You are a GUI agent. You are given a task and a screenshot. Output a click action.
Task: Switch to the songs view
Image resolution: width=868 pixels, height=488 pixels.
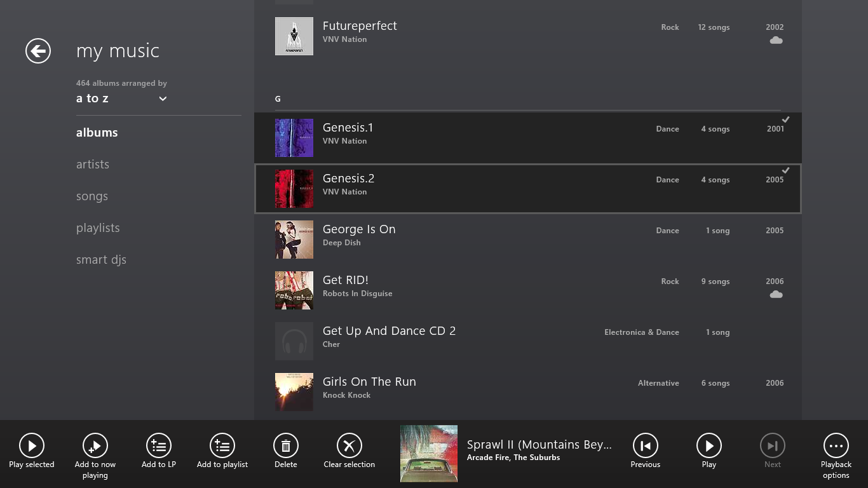[x=92, y=196]
